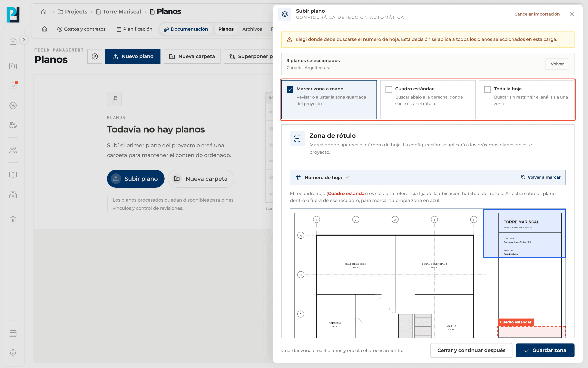Click Cancelar importación link
Screen dimensions: 588x368
[537, 14]
